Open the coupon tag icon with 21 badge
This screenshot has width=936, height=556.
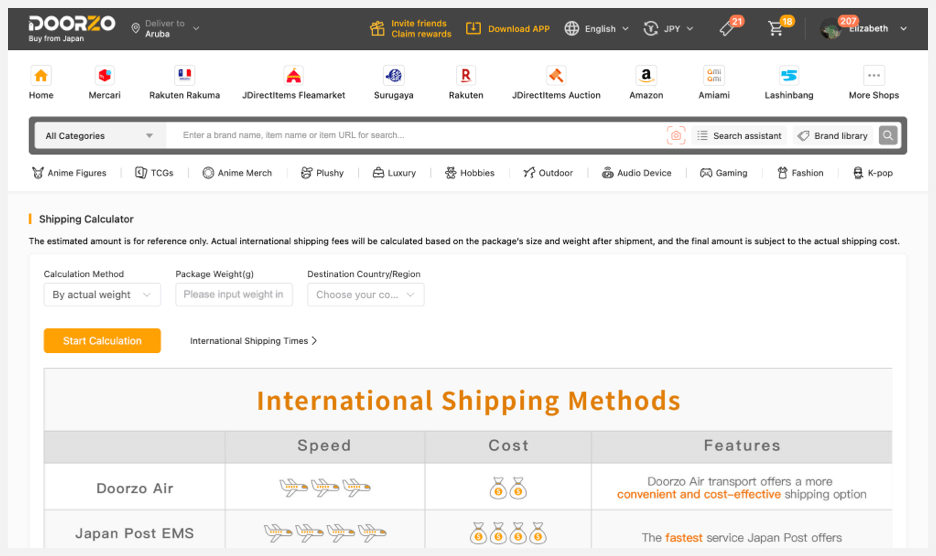(726, 28)
